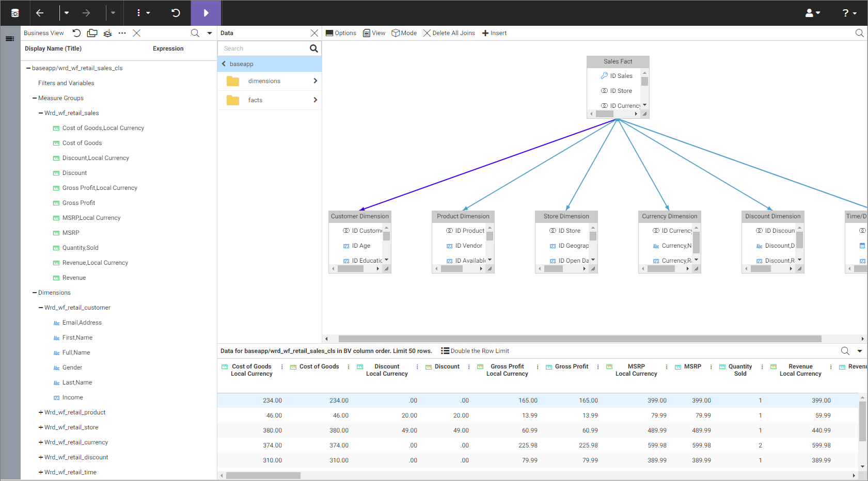Click the data grid horizontal scrollbar

point(263,475)
